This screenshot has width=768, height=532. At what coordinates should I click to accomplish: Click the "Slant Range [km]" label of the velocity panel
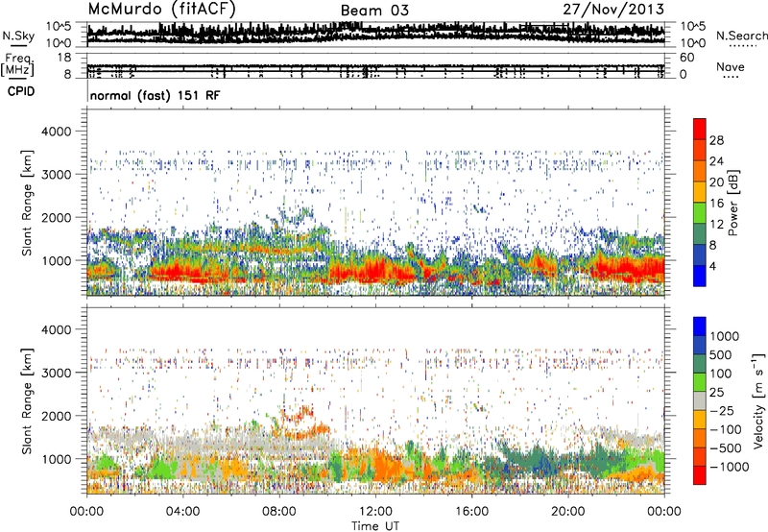tap(27, 401)
